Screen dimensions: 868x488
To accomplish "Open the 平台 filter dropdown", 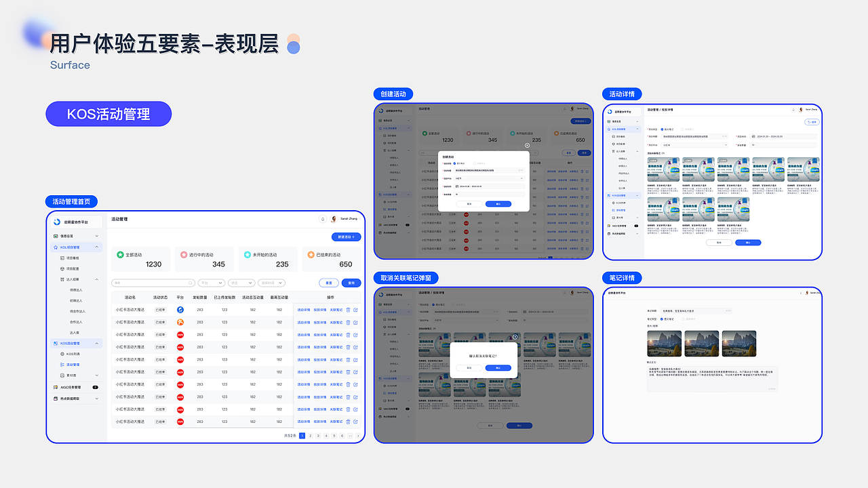I will click(x=211, y=283).
